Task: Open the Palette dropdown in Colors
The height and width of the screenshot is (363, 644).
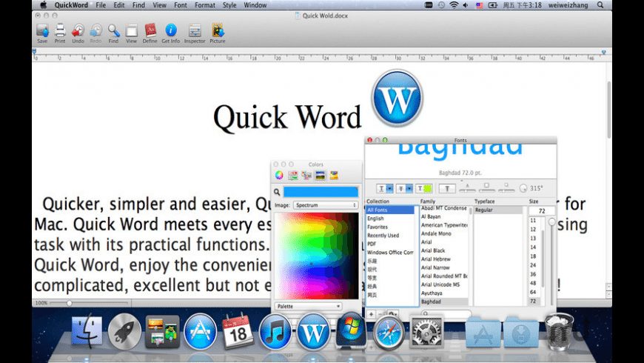Action: [308, 306]
